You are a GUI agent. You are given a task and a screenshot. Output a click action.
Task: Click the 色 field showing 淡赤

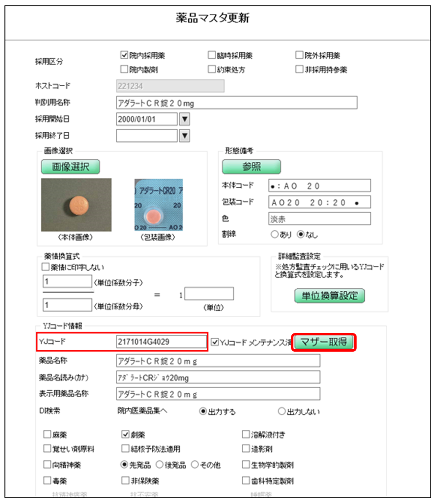(319, 218)
